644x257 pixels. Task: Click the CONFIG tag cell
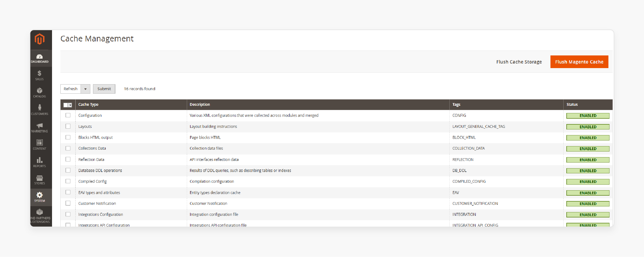click(459, 115)
